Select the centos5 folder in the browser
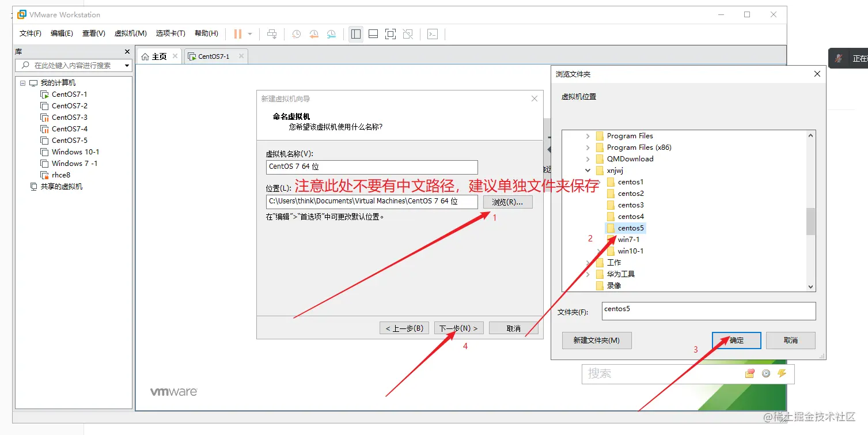 pos(630,228)
